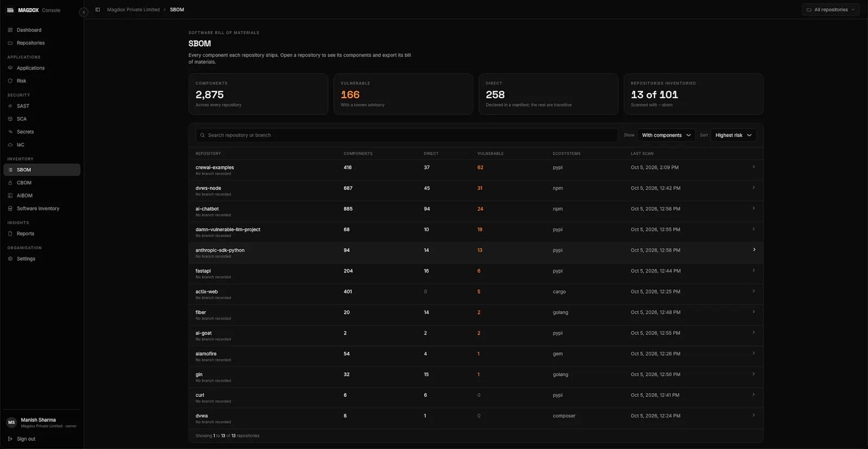Viewport: 868px width, 449px height.
Task: Focus the Search repository or branch field
Action: click(406, 135)
